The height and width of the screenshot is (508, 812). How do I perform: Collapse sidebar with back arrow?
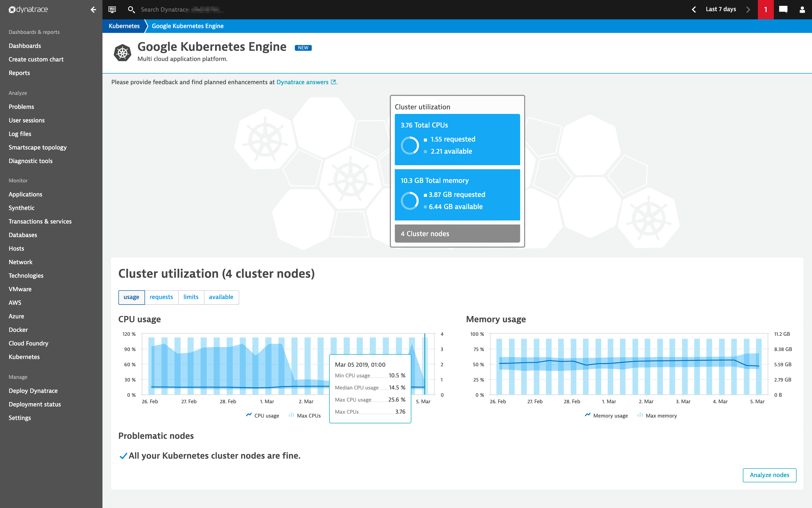click(x=93, y=9)
